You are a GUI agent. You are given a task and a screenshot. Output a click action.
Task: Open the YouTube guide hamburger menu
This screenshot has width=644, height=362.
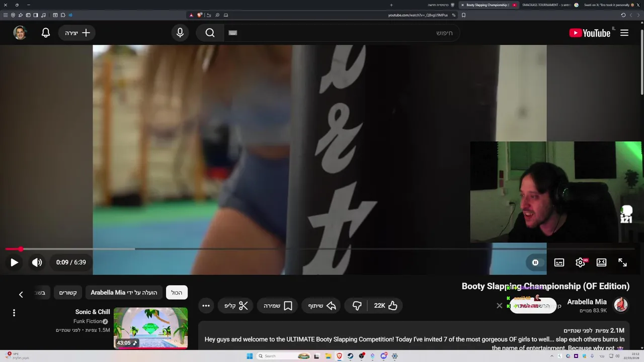[624, 33]
